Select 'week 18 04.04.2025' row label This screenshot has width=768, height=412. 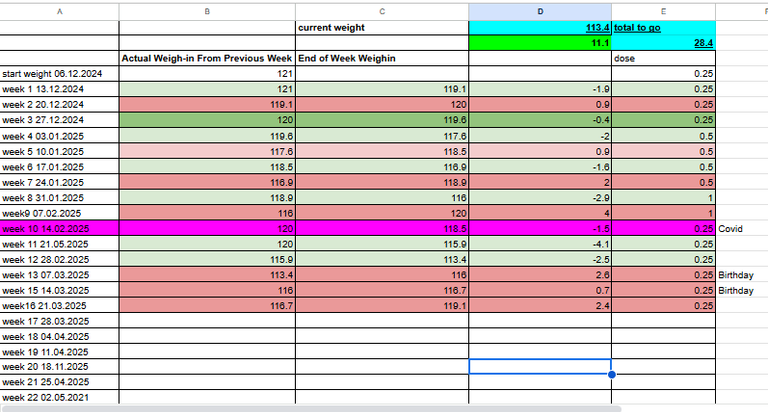pos(59,337)
